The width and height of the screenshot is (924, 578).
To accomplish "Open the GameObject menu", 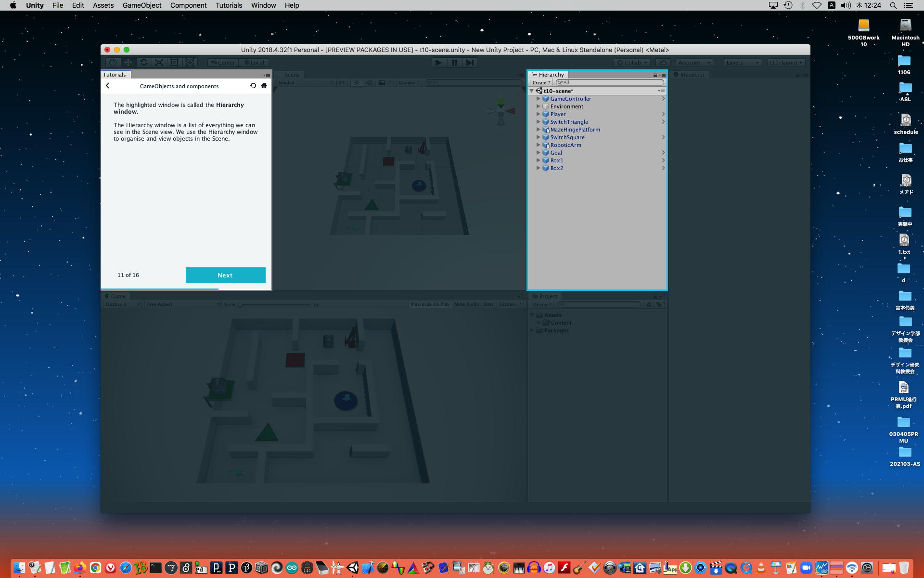I will 142,5.
